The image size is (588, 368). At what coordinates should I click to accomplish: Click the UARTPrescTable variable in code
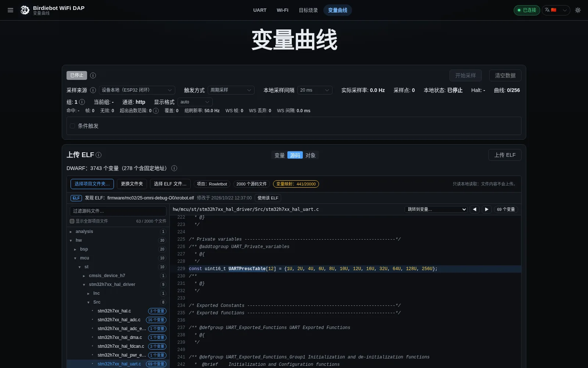247,269
